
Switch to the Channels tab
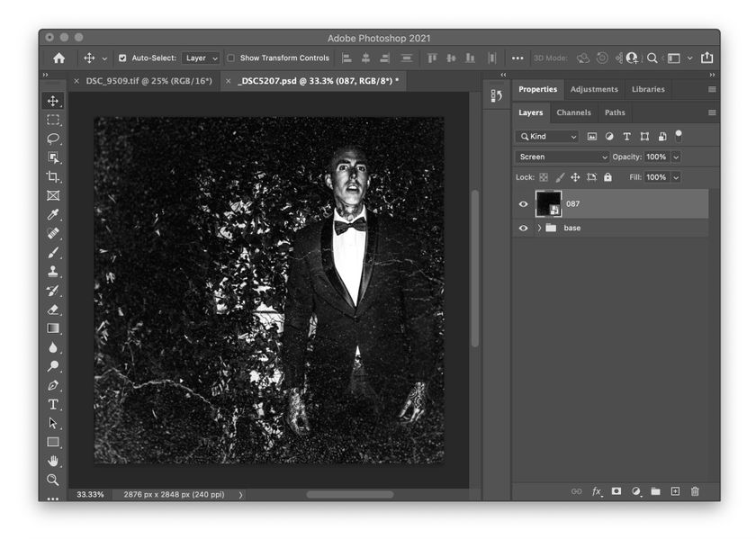click(573, 112)
